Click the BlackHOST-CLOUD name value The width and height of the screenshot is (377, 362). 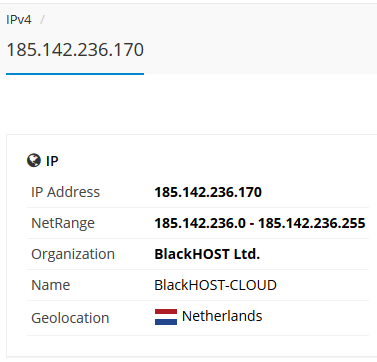click(215, 285)
